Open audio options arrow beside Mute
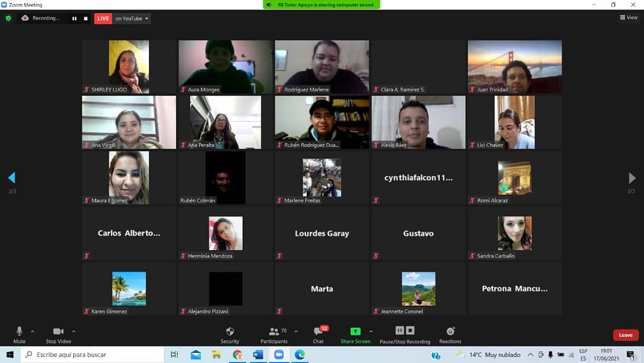This screenshot has height=363, width=644. (x=32, y=331)
